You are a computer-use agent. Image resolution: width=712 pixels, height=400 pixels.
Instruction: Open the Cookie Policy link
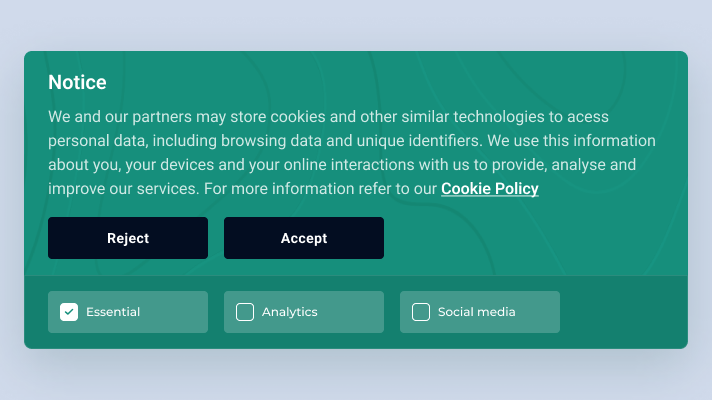click(x=490, y=188)
